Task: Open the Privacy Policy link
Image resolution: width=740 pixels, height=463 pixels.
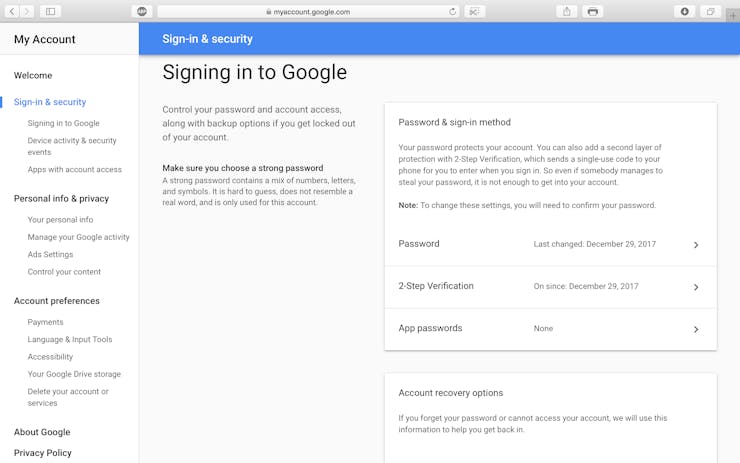Action: tap(42, 453)
